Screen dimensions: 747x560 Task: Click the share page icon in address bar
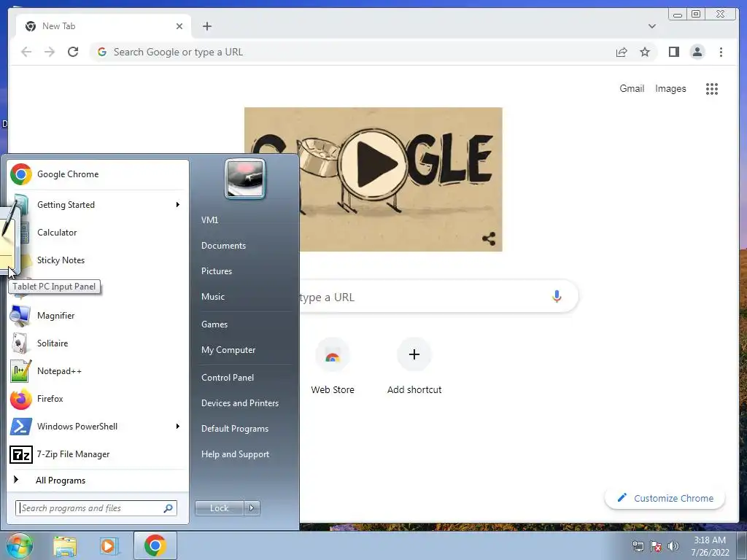click(622, 52)
